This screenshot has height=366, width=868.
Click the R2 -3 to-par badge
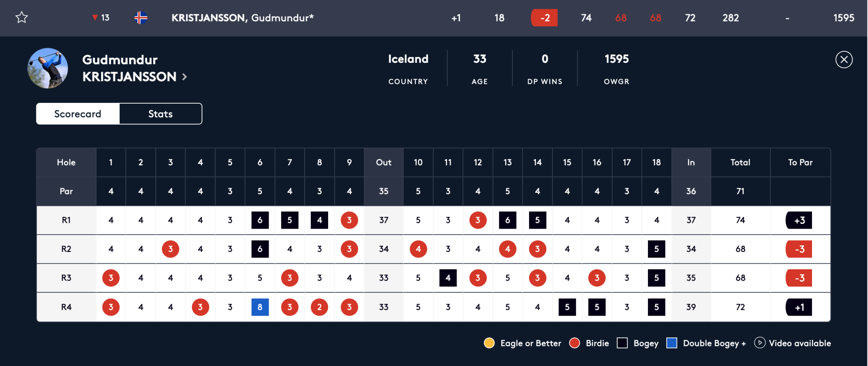click(x=799, y=249)
